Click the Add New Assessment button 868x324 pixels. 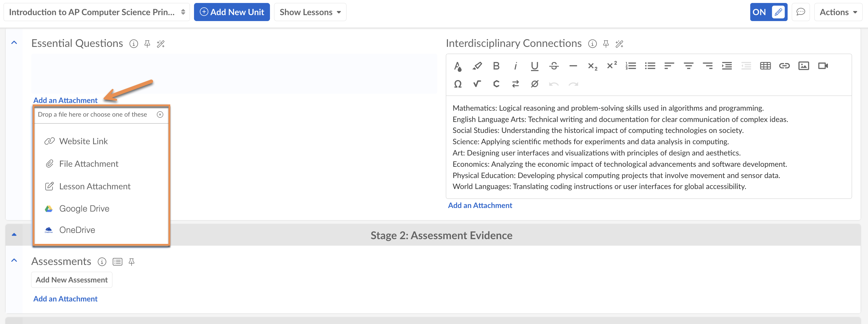71,280
